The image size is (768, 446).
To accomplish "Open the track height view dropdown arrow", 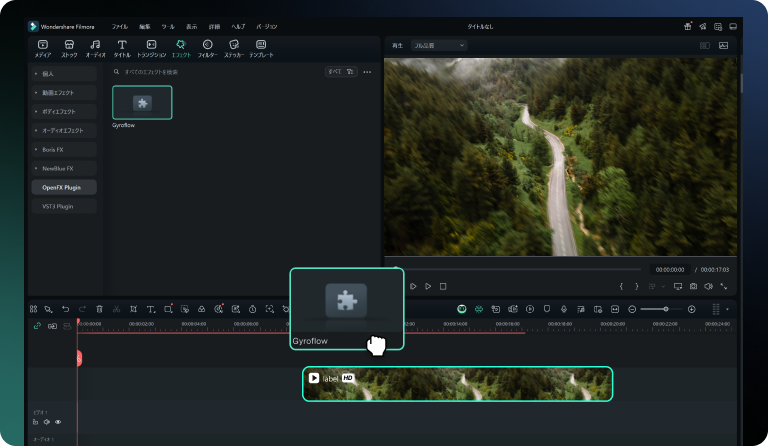I will click(x=727, y=309).
